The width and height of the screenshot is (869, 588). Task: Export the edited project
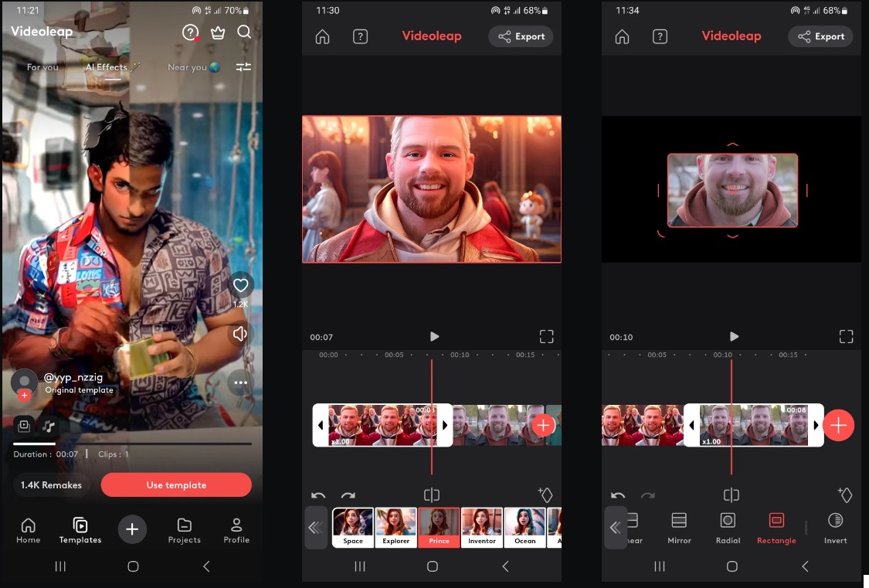click(521, 36)
